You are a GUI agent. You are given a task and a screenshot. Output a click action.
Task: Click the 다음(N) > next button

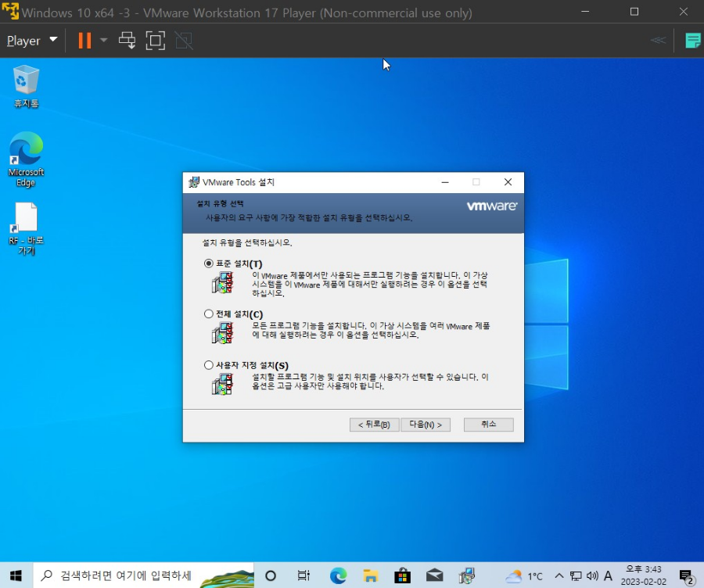(426, 425)
